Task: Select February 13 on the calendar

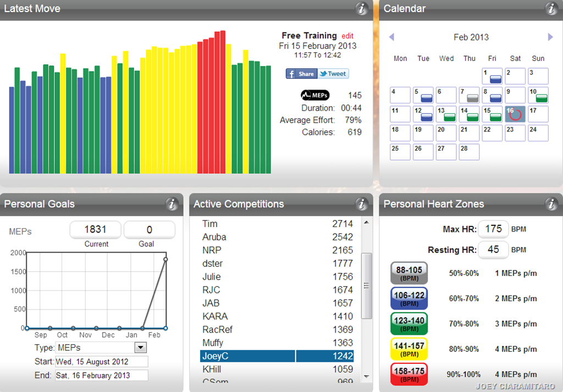Action: (446, 114)
